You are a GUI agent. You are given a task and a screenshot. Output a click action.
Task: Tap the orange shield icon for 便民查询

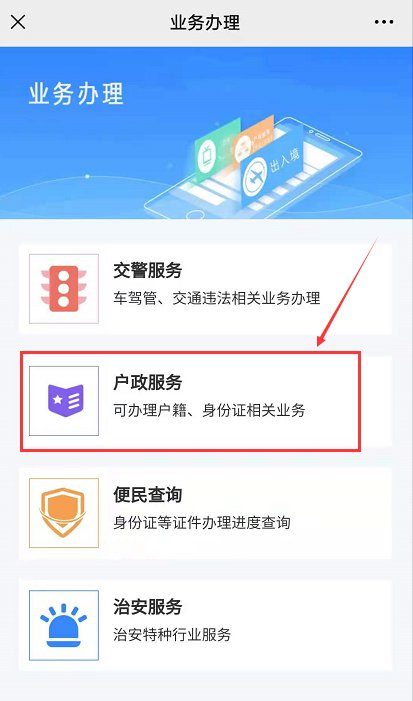tap(64, 513)
